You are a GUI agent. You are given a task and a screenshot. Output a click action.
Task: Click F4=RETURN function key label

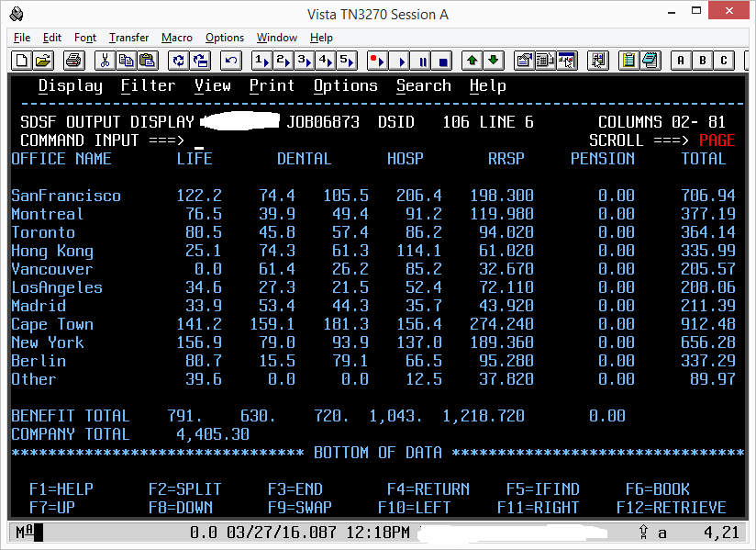428,489
